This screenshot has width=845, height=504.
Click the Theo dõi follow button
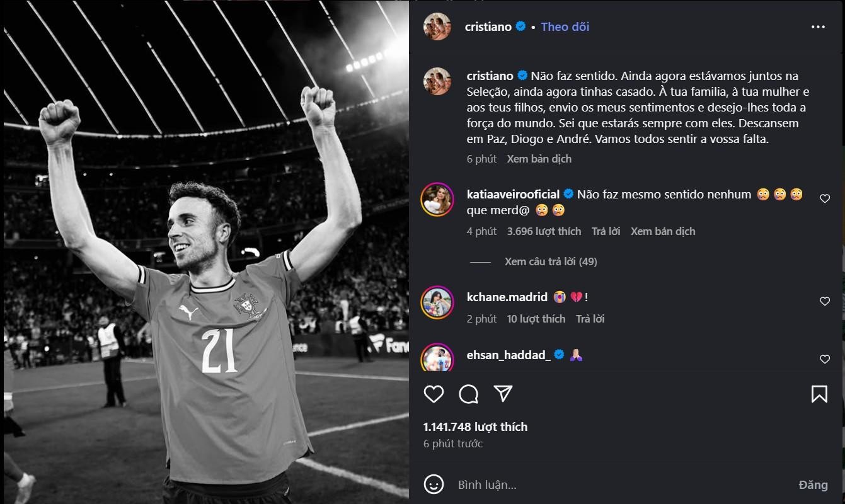tap(565, 27)
